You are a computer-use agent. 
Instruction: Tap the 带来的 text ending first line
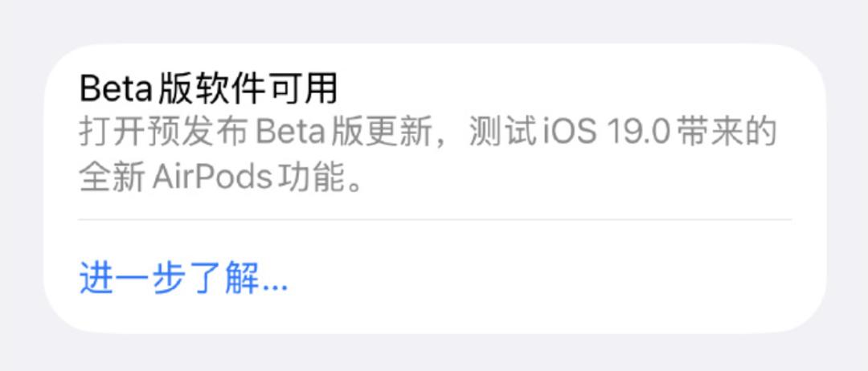(x=727, y=133)
